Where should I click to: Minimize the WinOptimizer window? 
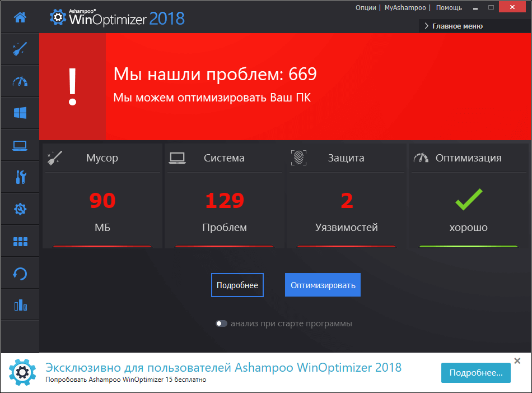[475, 7]
